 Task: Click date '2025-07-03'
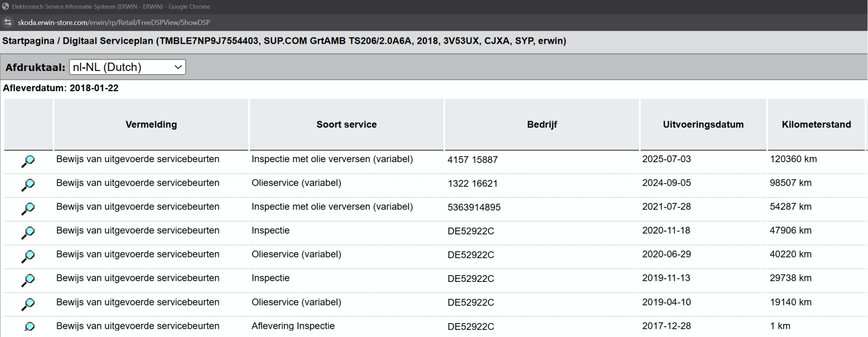[666, 159]
